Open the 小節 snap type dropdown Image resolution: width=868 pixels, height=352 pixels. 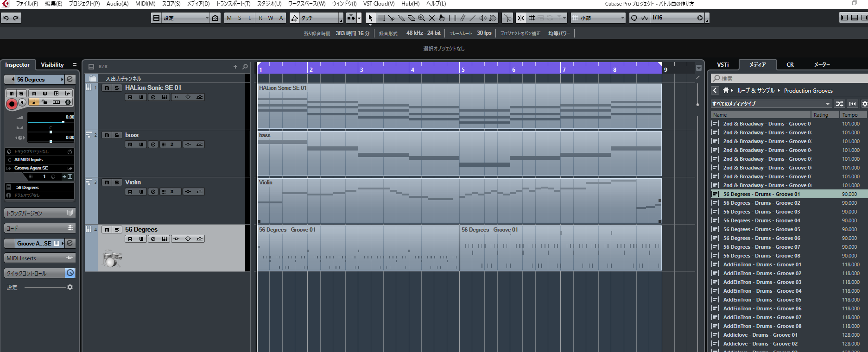(598, 18)
